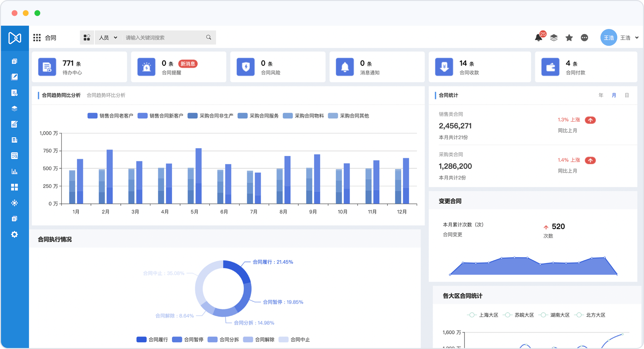Open the 合同收款 card with 14 items

(x=479, y=67)
